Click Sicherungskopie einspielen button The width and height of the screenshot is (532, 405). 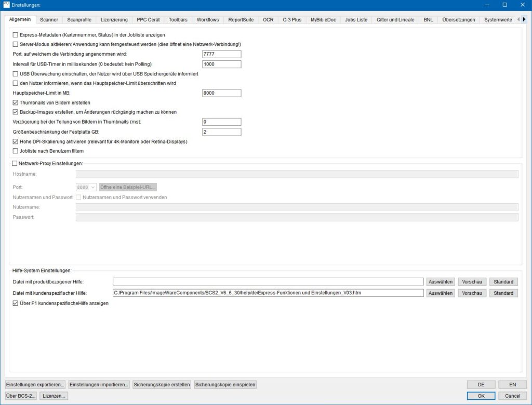225,385
